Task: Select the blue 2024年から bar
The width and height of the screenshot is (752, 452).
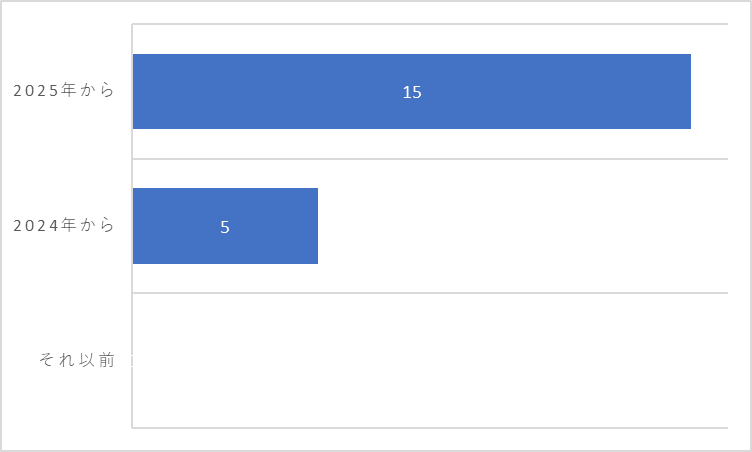Action: click(x=225, y=226)
